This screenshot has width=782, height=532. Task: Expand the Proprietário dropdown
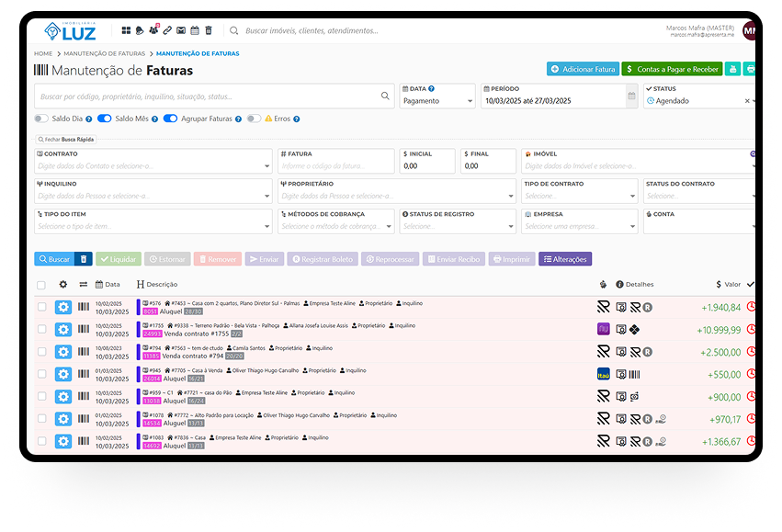(511, 196)
